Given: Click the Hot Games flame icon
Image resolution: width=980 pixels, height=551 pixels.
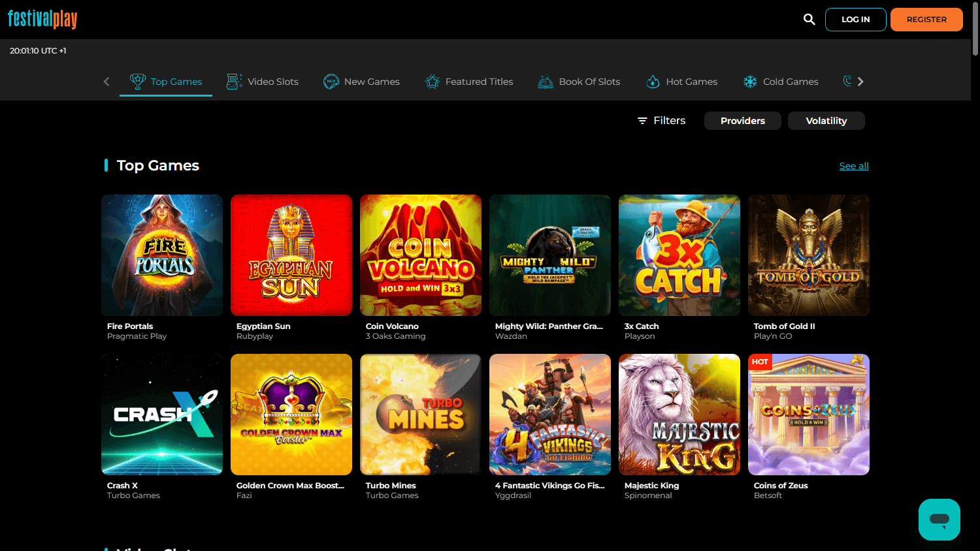Looking at the screenshot, I should point(653,81).
